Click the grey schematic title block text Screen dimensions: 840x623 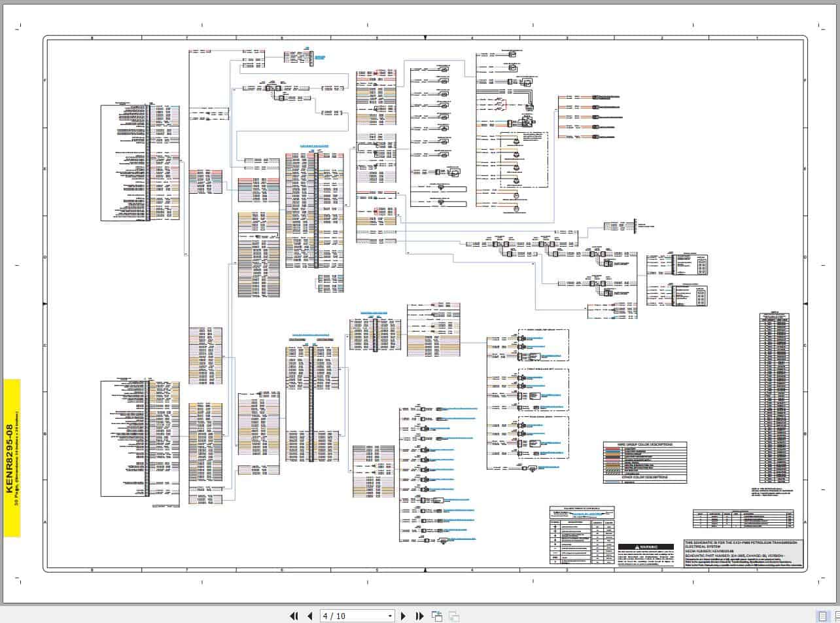pyautogui.click(x=744, y=554)
